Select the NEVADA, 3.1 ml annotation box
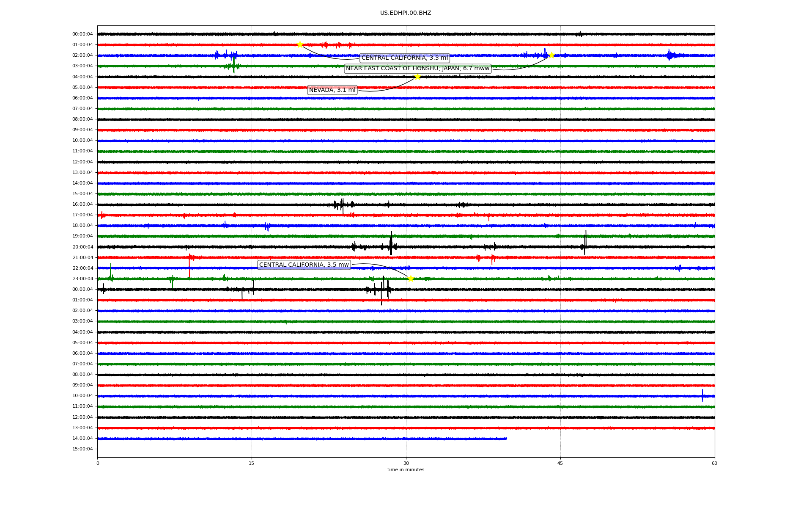This screenshot has width=812, height=508. pyautogui.click(x=332, y=90)
